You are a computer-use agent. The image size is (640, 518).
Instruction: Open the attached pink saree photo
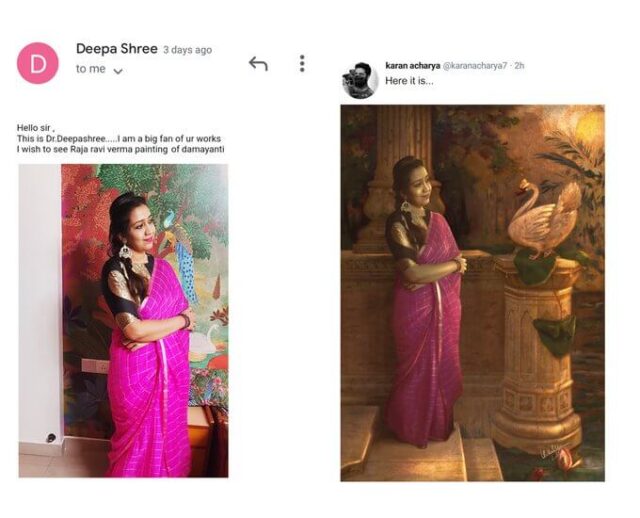tap(123, 320)
